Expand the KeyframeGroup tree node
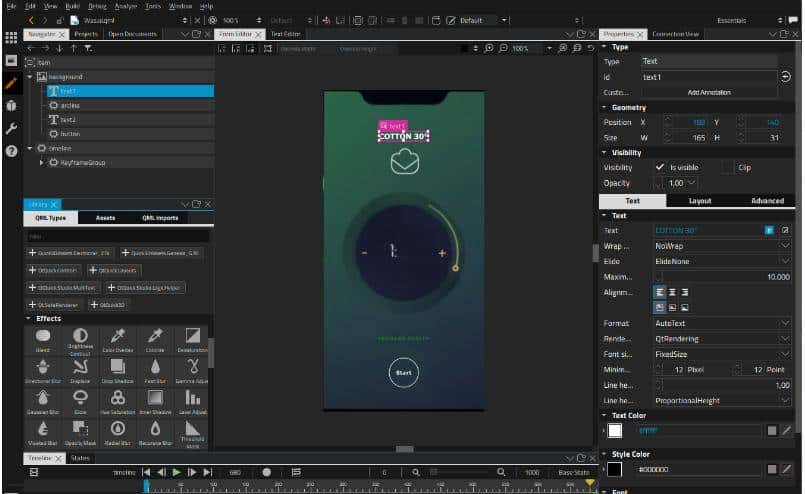 point(42,163)
